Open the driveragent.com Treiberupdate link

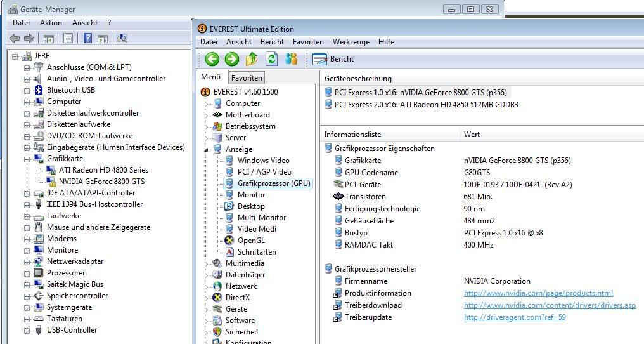(x=515, y=317)
